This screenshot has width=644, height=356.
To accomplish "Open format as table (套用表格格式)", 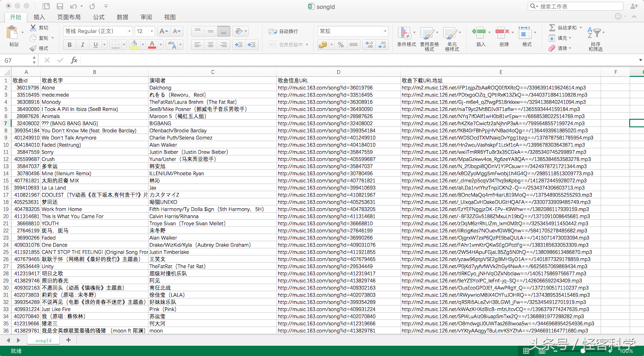I will click(x=429, y=39).
